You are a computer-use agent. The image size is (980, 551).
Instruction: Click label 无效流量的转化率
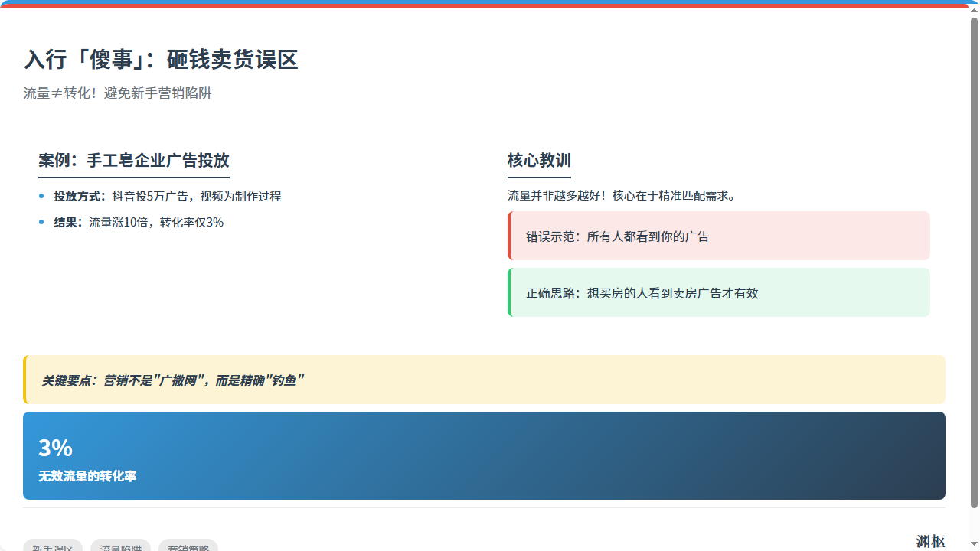(x=87, y=476)
